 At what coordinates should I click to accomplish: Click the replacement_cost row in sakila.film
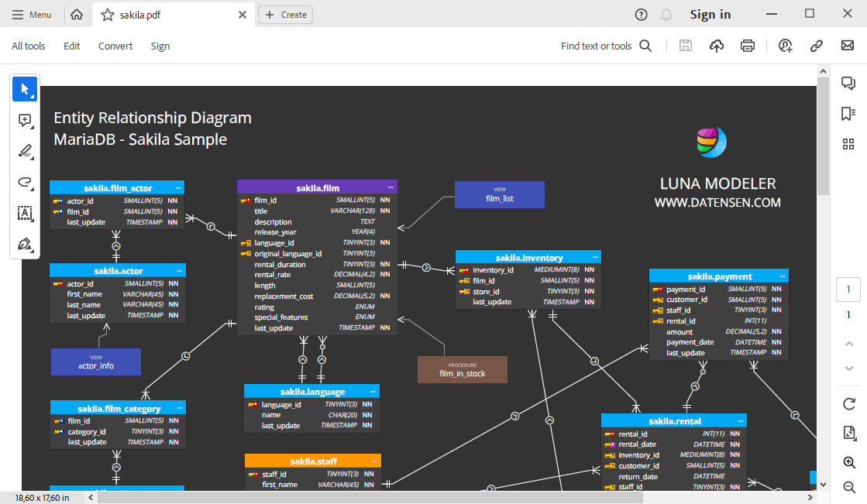click(x=317, y=297)
